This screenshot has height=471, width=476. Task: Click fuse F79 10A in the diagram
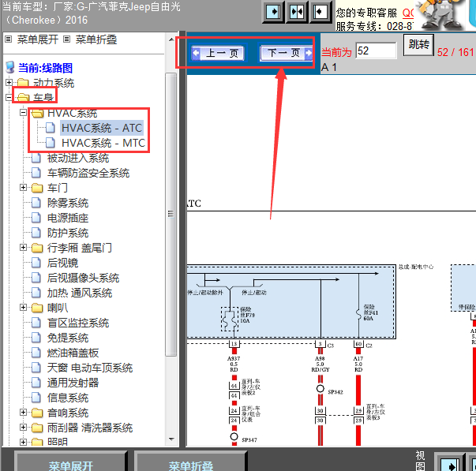pos(231,320)
